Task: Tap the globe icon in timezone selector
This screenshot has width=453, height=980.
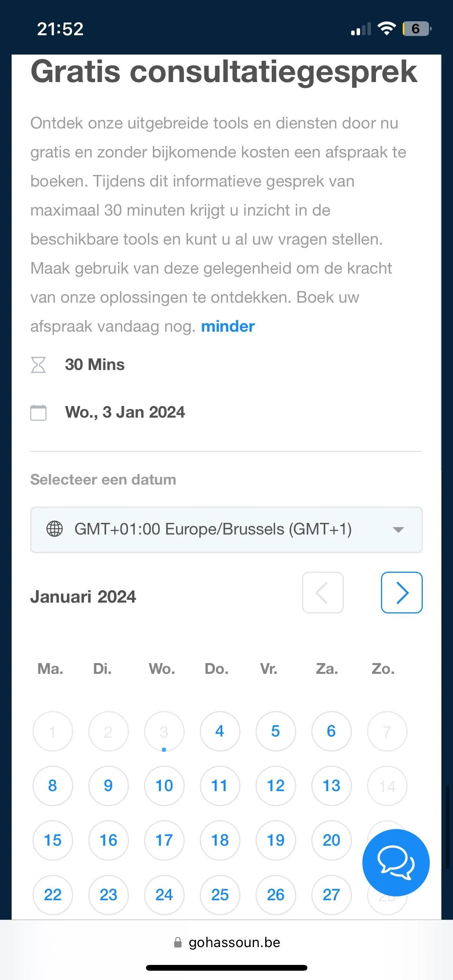Action: (x=55, y=529)
